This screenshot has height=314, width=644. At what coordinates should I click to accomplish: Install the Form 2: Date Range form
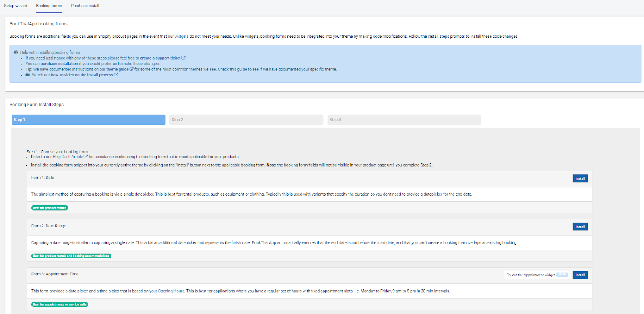(x=580, y=227)
